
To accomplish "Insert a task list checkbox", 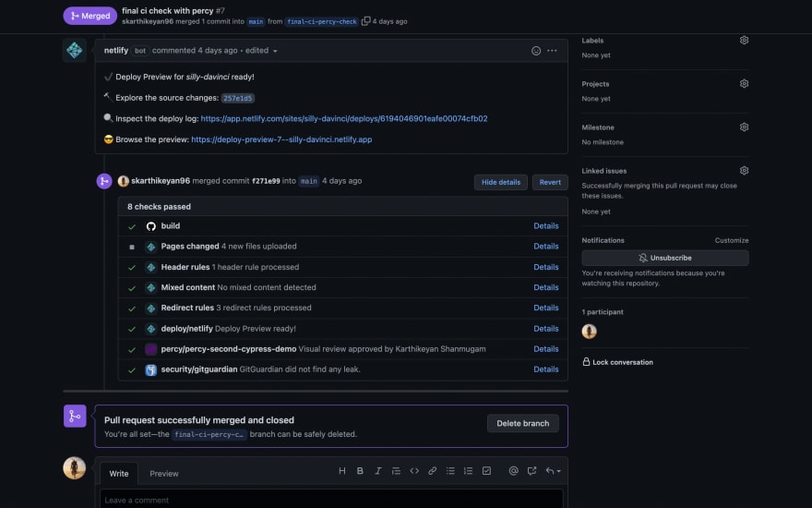I will [x=487, y=471].
